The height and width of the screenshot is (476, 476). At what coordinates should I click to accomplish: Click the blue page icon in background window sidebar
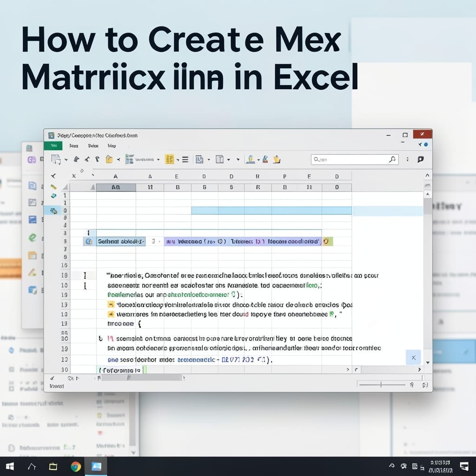pyautogui.click(x=32, y=185)
